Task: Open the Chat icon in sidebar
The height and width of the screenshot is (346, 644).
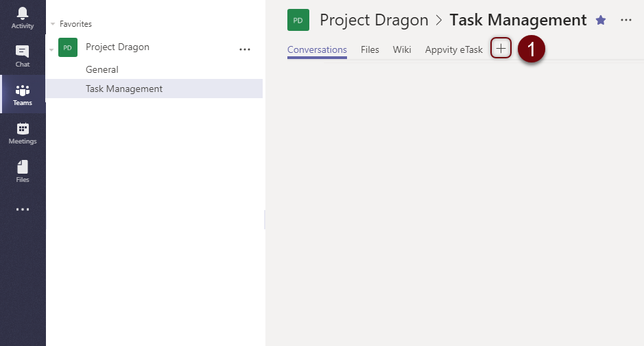Action: click(23, 56)
